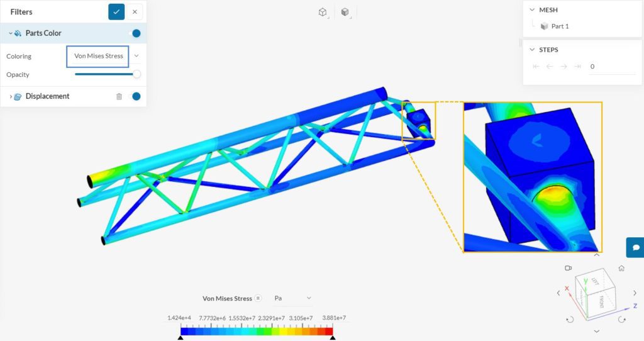Click the step number input field
644x341 pixels.
[x=610, y=66]
